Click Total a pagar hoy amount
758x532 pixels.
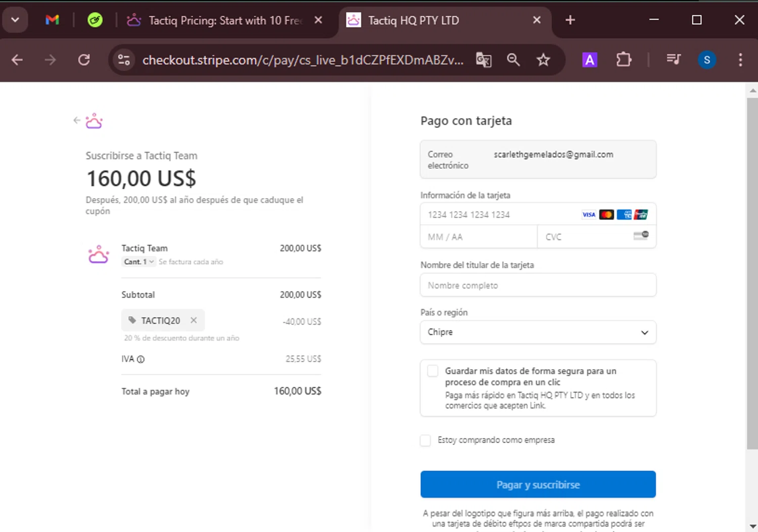pos(298,391)
